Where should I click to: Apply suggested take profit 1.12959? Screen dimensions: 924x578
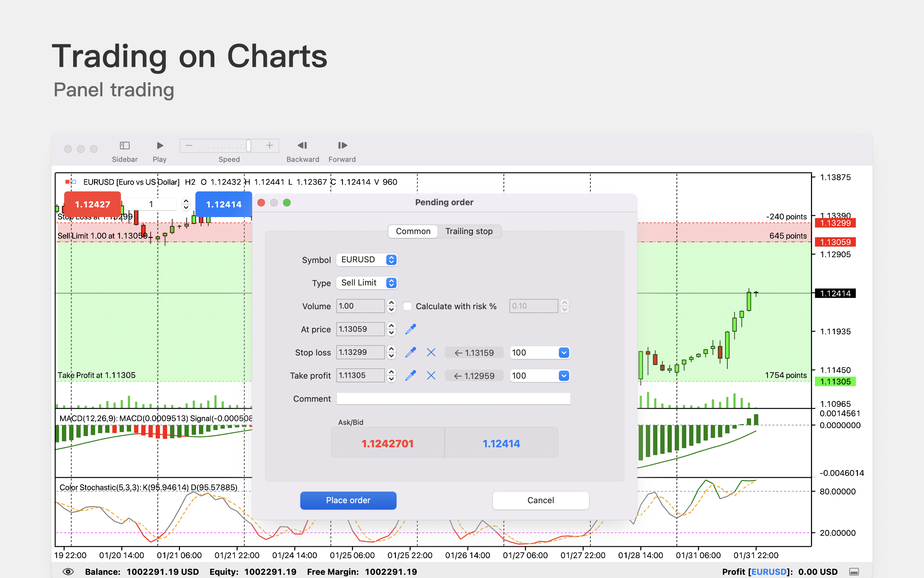click(474, 376)
